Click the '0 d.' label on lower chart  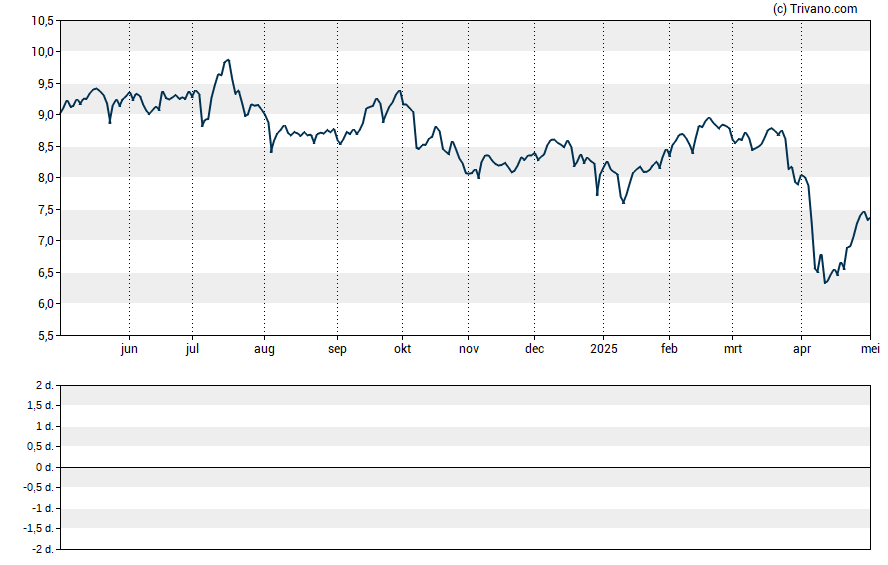[44, 467]
